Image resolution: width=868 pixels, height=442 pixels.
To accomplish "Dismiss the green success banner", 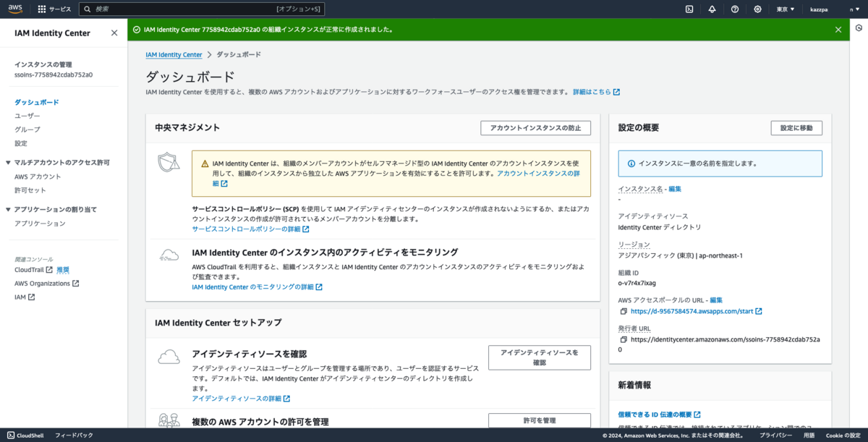I will (838, 30).
